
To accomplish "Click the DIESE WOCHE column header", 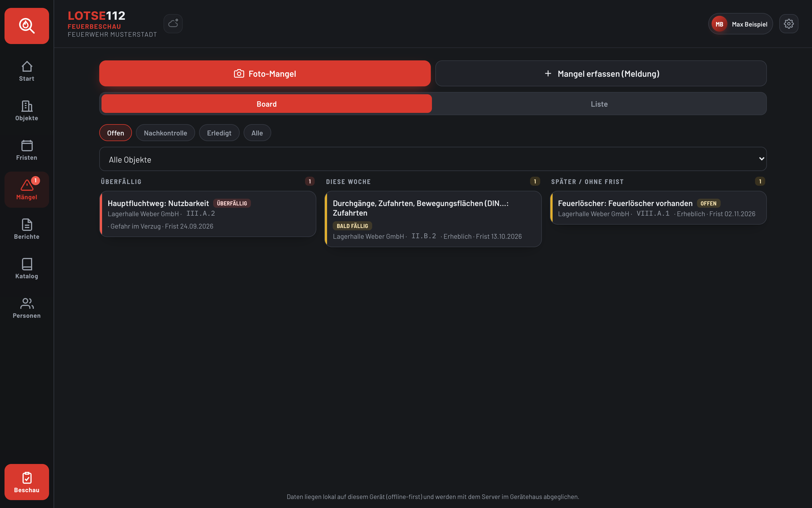I will [x=348, y=181].
